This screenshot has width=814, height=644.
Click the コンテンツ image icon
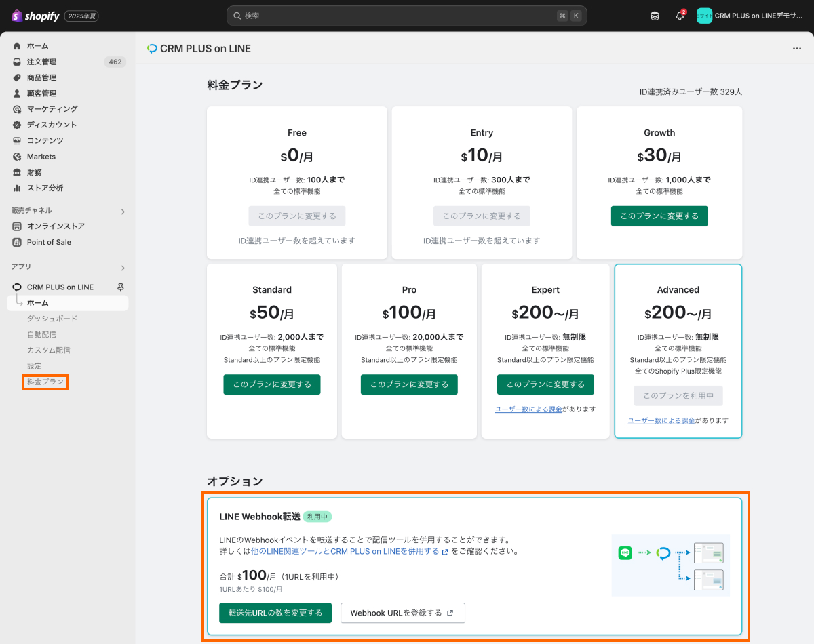click(x=17, y=140)
